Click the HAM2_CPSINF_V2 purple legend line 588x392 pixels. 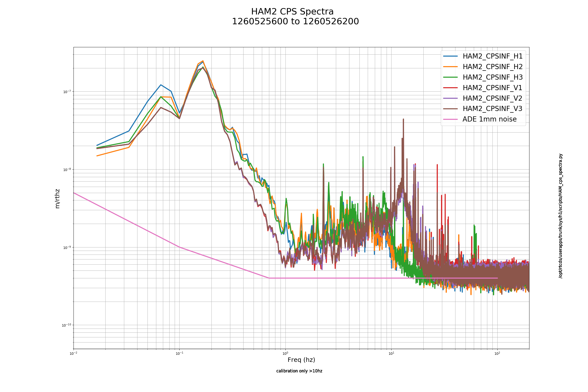[450, 98]
